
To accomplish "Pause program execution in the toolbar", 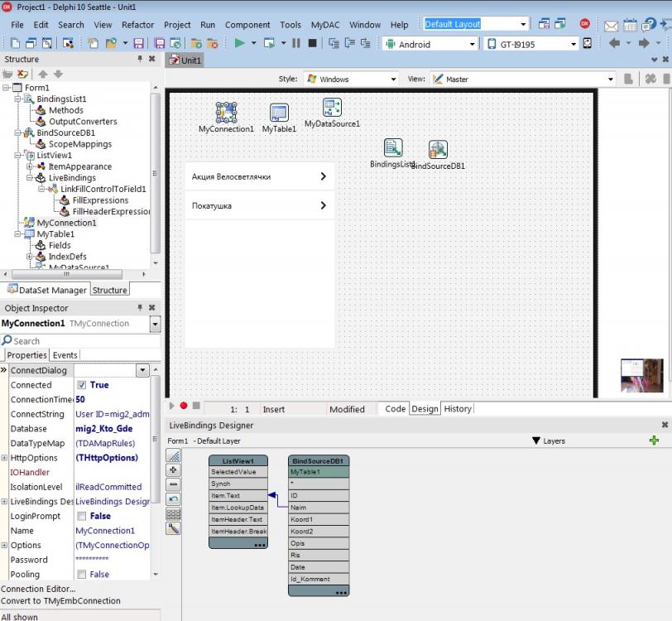I will pyautogui.click(x=296, y=43).
